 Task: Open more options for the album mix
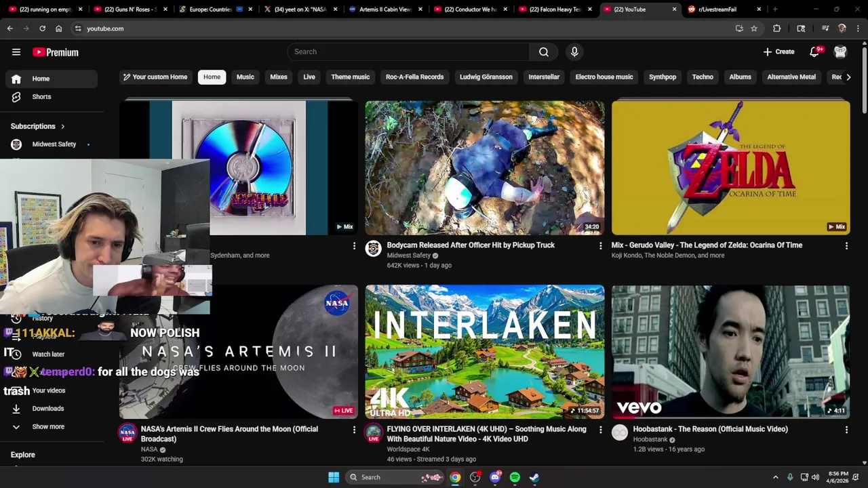pyautogui.click(x=354, y=246)
